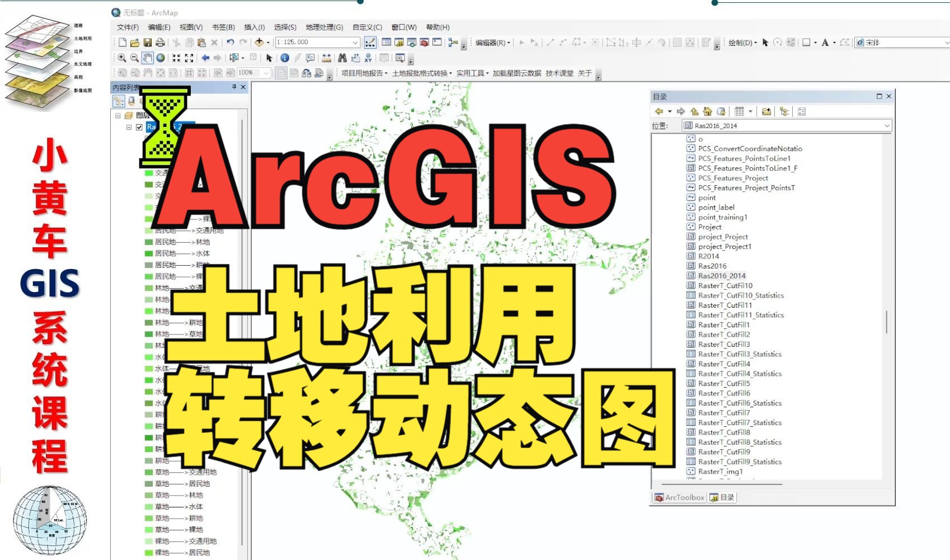
Task: Open the 地理处理(G) geoprocessing menu
Action: point(324,27)
